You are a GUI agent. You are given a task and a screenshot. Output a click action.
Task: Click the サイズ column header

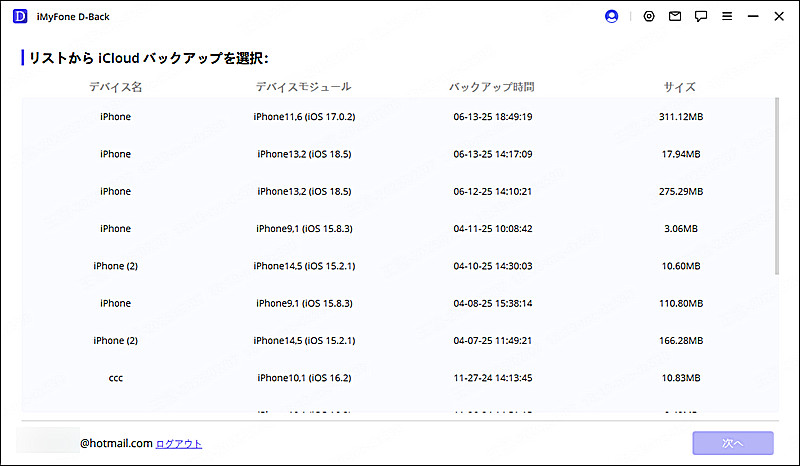(680, 87)
